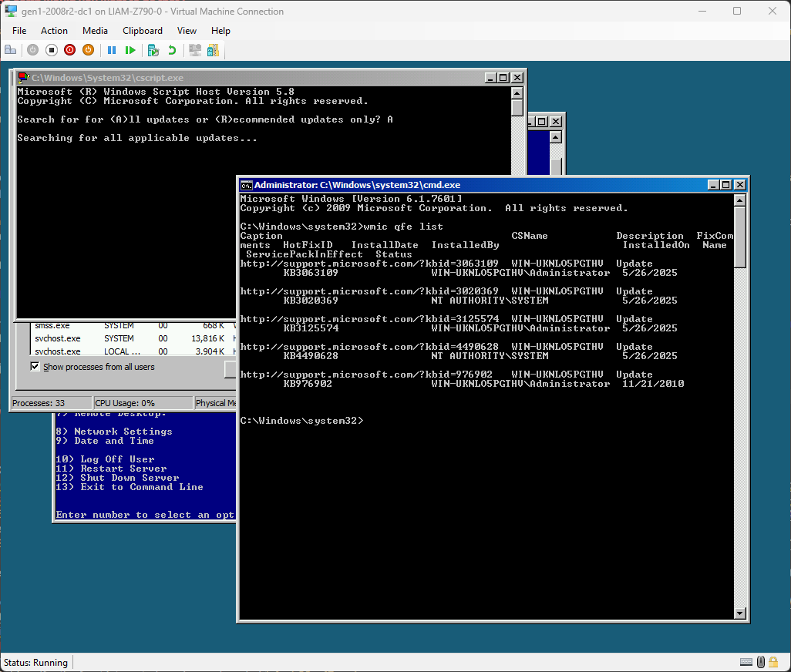Click the keyboard icon in status bar

pyautogui.click(x=746, y=662)
